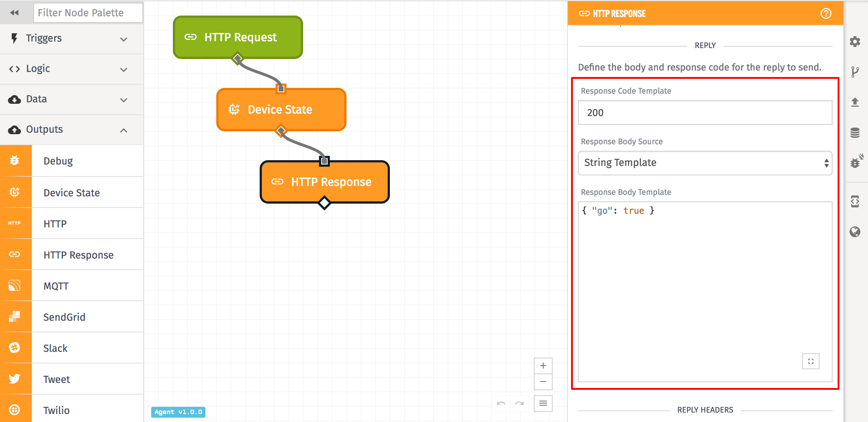
Task: Click the Device State node icon
Action: coord(233,110)
